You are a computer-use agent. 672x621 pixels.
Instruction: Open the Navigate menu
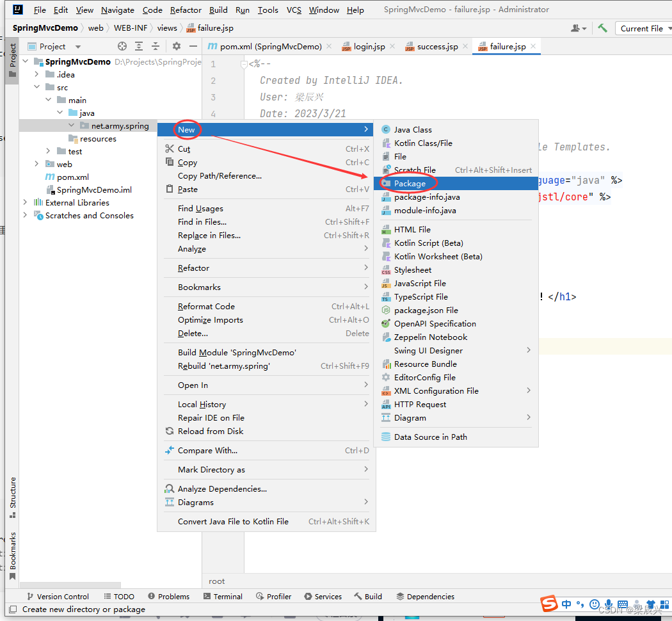pos(117,10)
